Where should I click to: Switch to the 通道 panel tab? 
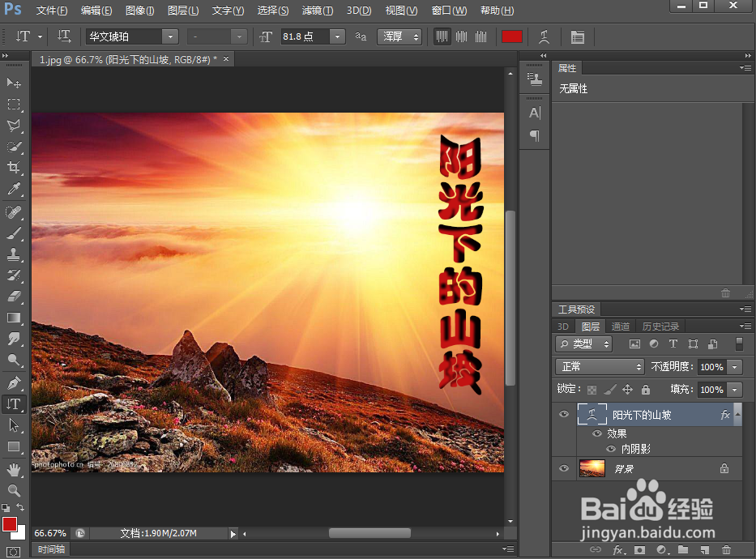point(620,326)
